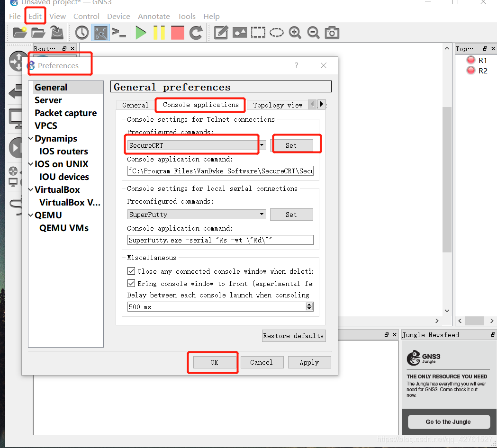Click Set next to SuperPutty
Image resolution: width=497 pixels, height=448 pixels.
click(291, 215)
